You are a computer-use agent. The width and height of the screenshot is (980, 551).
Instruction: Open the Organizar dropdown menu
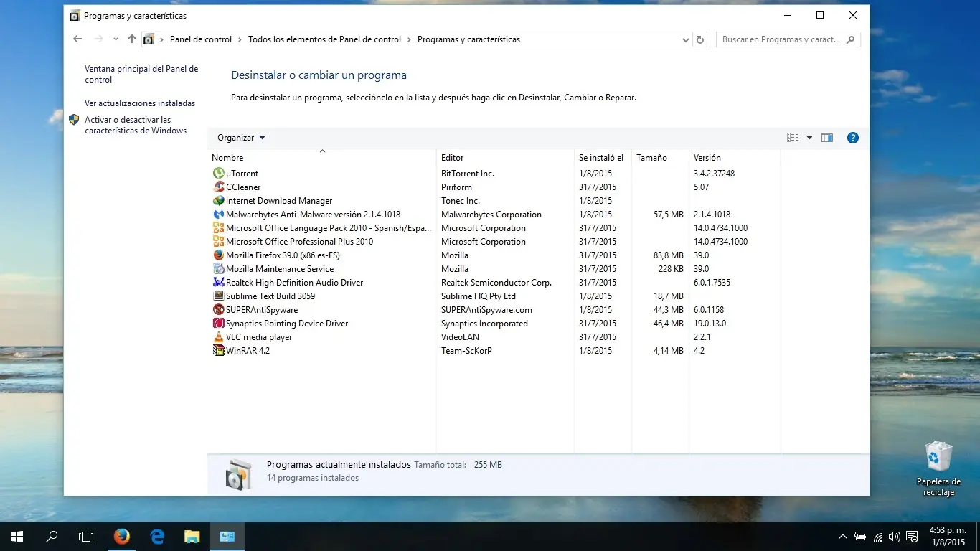241,138
